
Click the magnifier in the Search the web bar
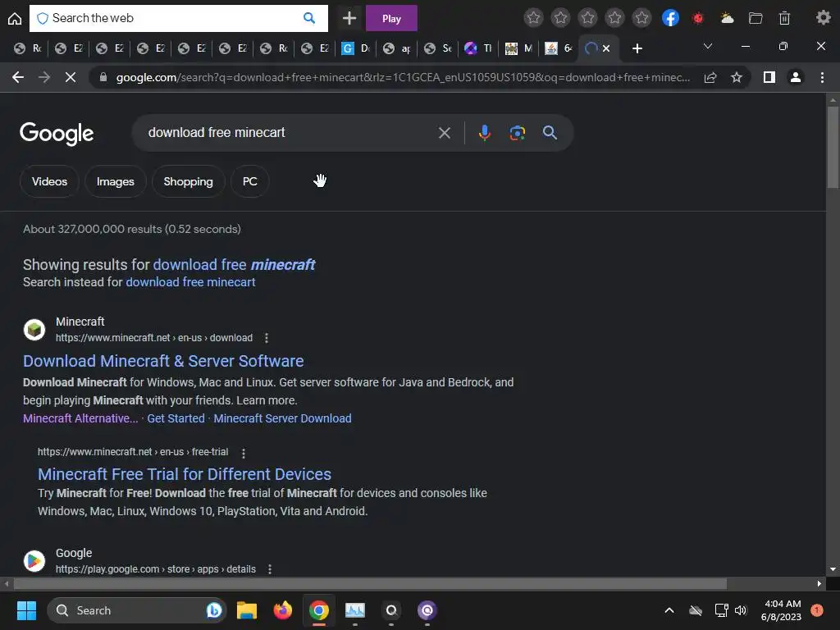coord(309,18)
